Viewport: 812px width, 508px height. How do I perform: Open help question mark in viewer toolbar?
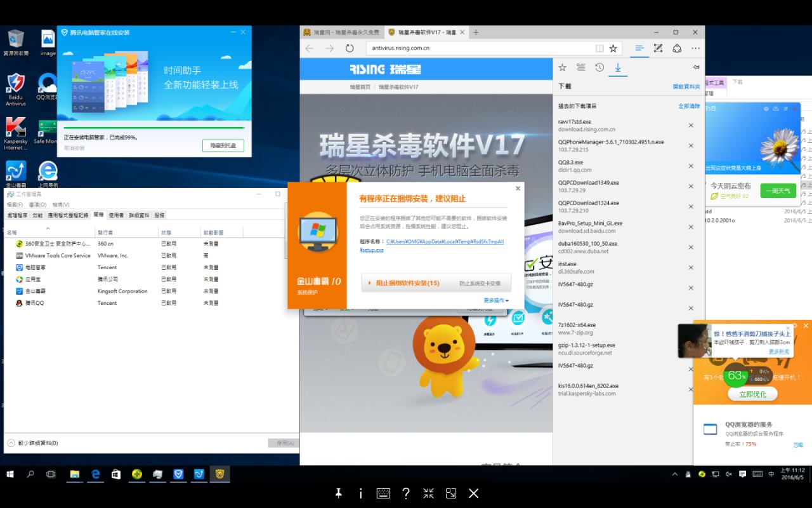[406, 493]
